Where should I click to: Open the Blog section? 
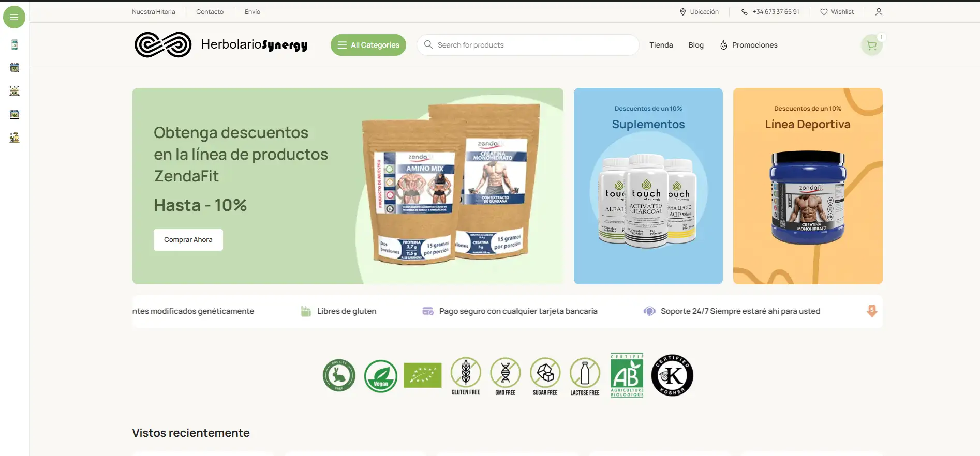click(696, 45)
